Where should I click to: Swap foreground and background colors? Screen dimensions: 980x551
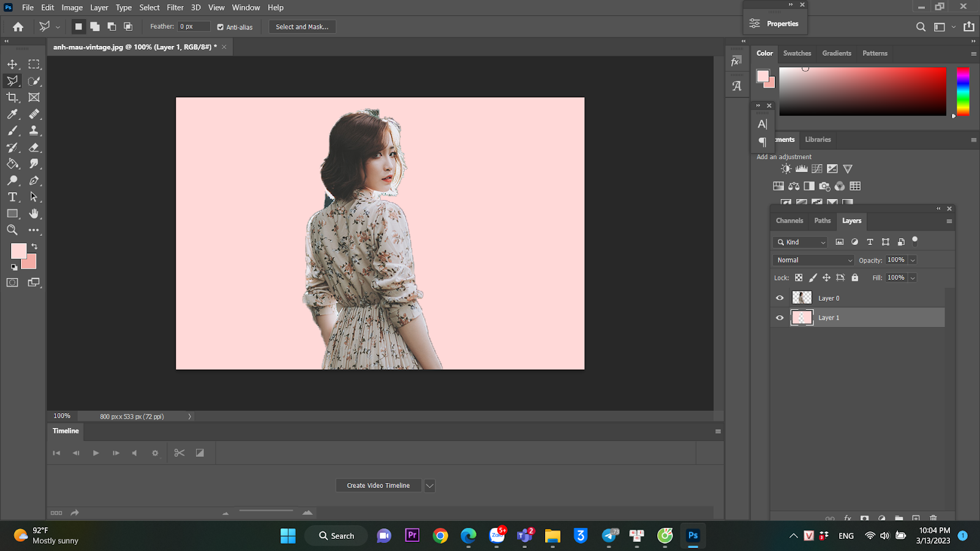tap(34, 246)
